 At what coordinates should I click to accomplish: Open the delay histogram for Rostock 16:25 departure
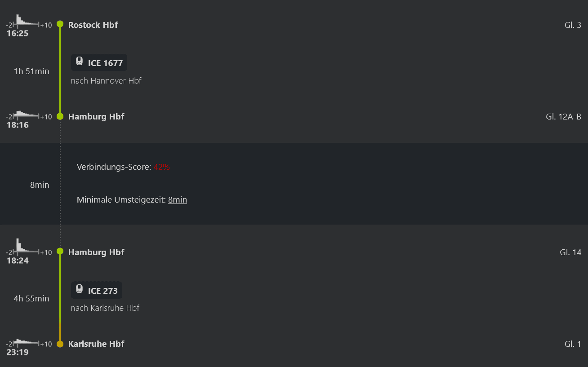pos(29,22)
